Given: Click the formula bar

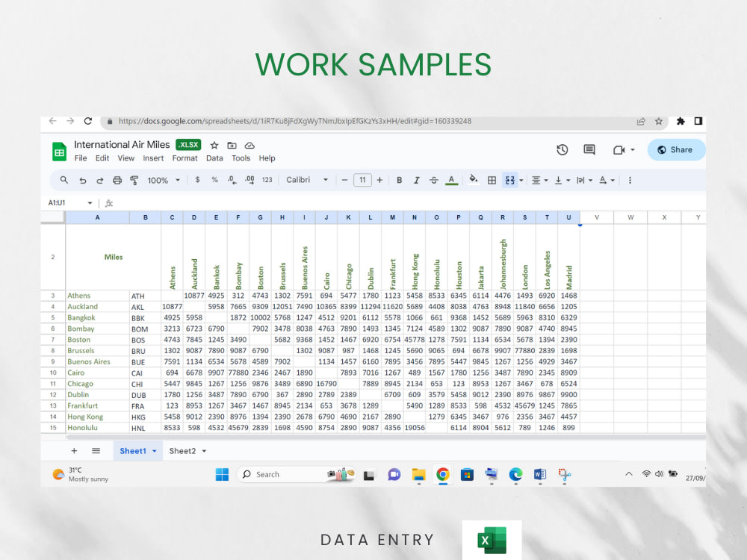Looking at the screenshot, I should [x=409, y=203].
